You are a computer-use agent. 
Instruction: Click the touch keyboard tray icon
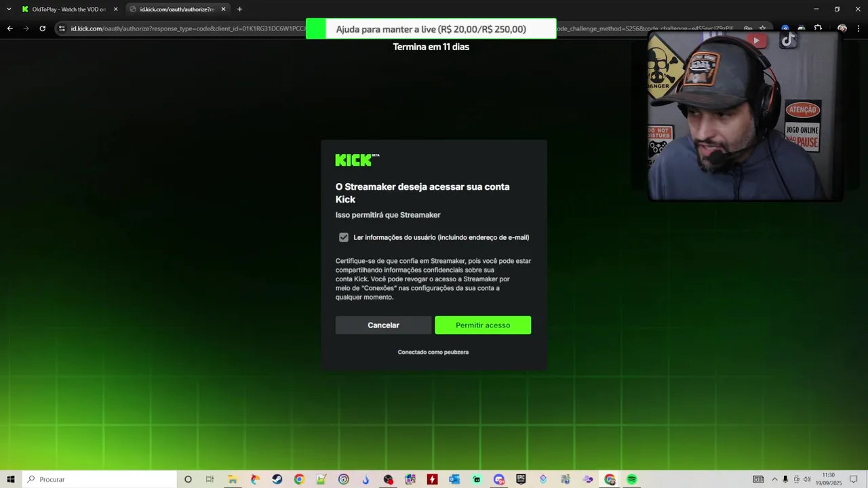[x=758, y=479]
